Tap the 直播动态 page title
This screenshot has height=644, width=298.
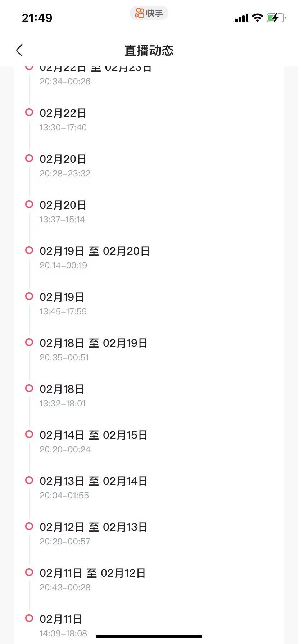(149, 51)
